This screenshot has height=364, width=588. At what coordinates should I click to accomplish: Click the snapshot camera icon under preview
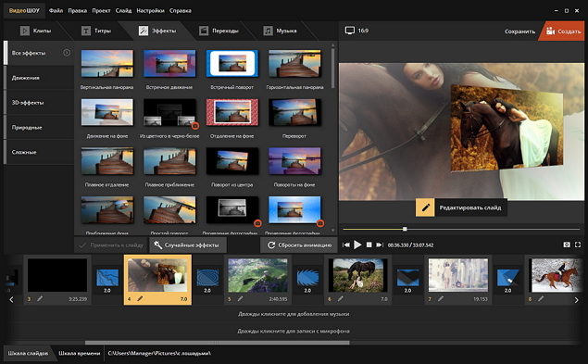(x=567, y=245)
